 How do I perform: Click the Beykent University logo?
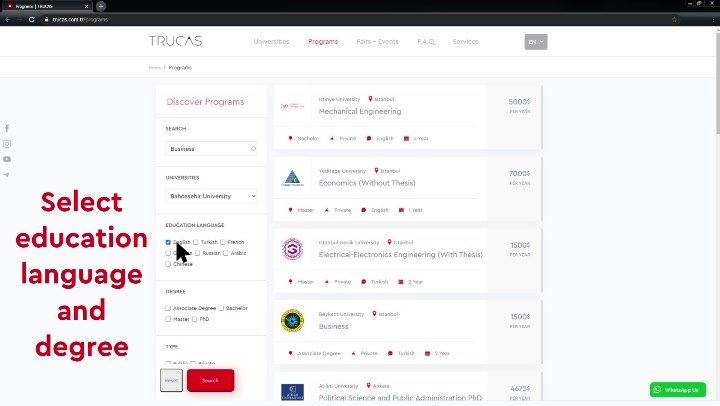pos(292,321)
